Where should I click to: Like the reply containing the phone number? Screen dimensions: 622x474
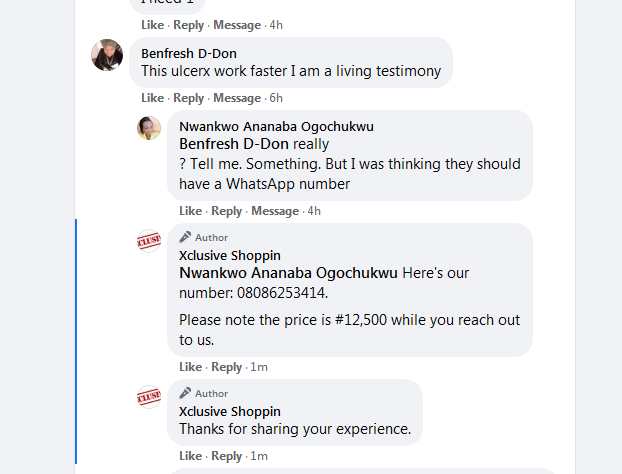click(190, 367)
